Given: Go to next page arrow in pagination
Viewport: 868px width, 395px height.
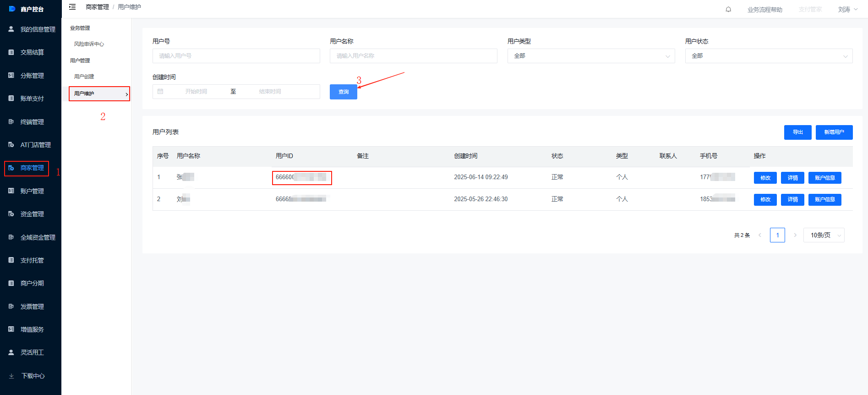Looking at the screenshot, I should pos(795,235).
